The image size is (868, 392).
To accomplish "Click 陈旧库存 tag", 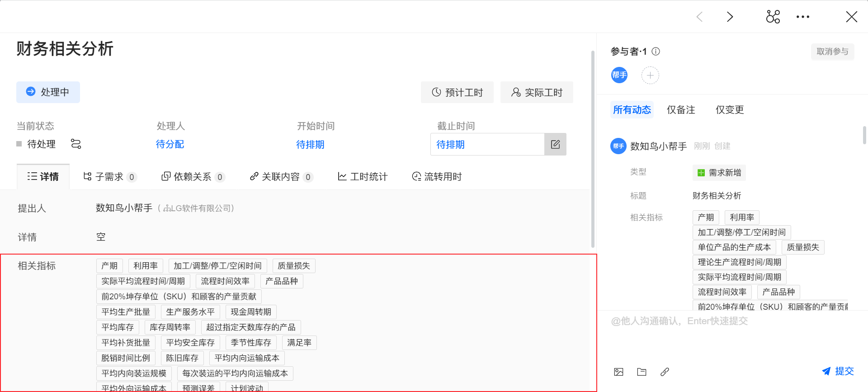I will tap(182, 358).
